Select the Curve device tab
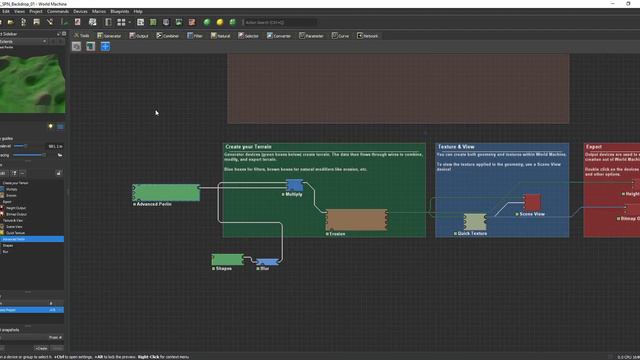This screenshot has width=640, height=360. coord(340,36)
